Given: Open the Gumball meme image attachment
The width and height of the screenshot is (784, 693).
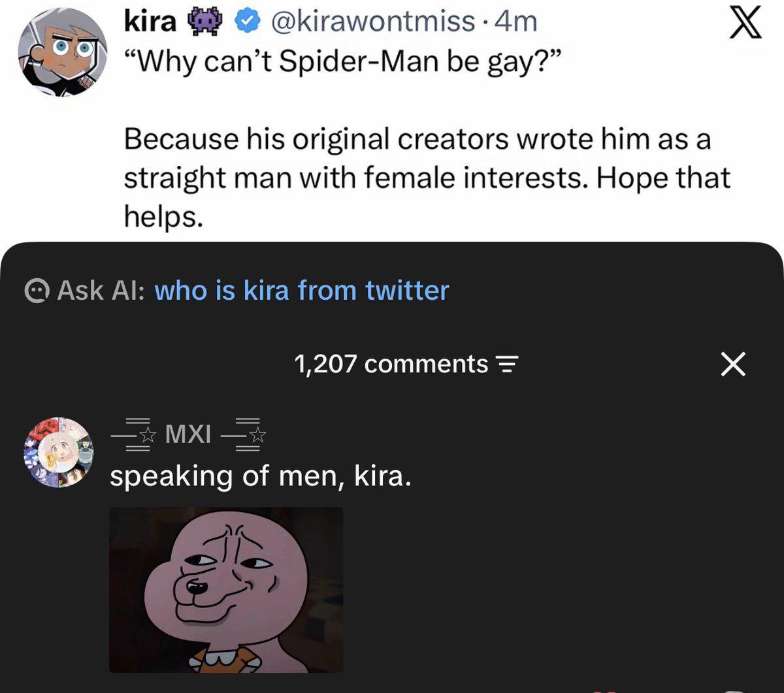Looking at the screenshot, I should [x=226, y=590].
